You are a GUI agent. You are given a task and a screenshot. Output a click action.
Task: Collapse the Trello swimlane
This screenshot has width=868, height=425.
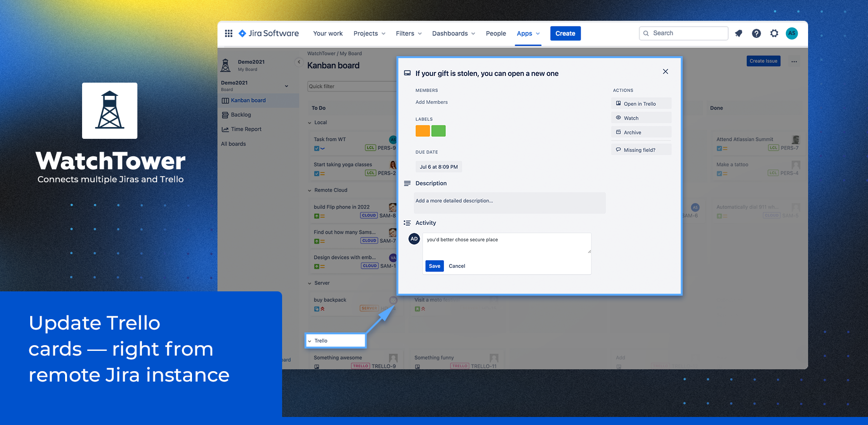pyautogui.click(x=310, y=341)
